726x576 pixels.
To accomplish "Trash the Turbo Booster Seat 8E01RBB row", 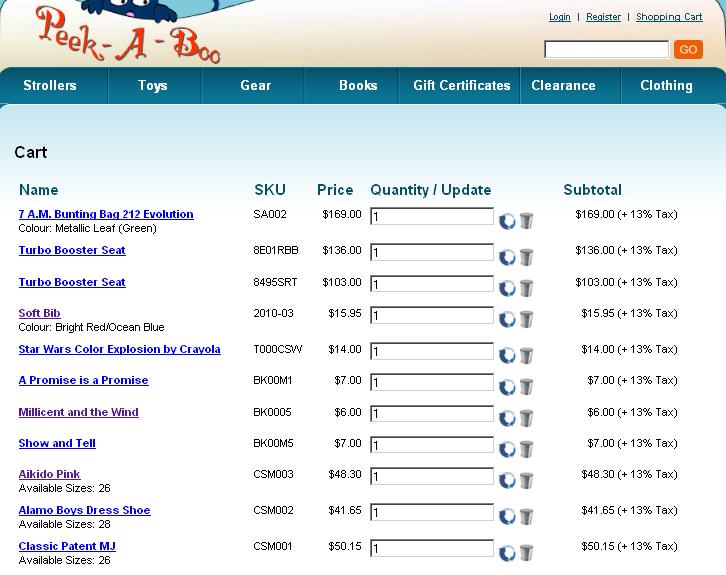I will [x=526, y=257].
